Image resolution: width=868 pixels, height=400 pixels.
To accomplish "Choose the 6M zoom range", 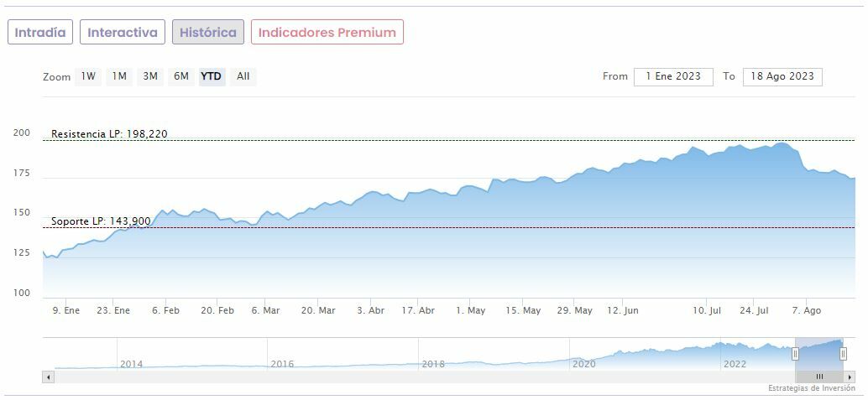I will (181, 76).
